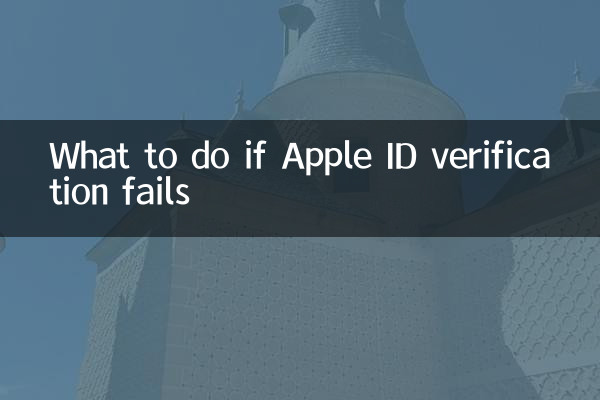Click the word "Apple" in the title
600x400 pixels.
coord(326,157)
